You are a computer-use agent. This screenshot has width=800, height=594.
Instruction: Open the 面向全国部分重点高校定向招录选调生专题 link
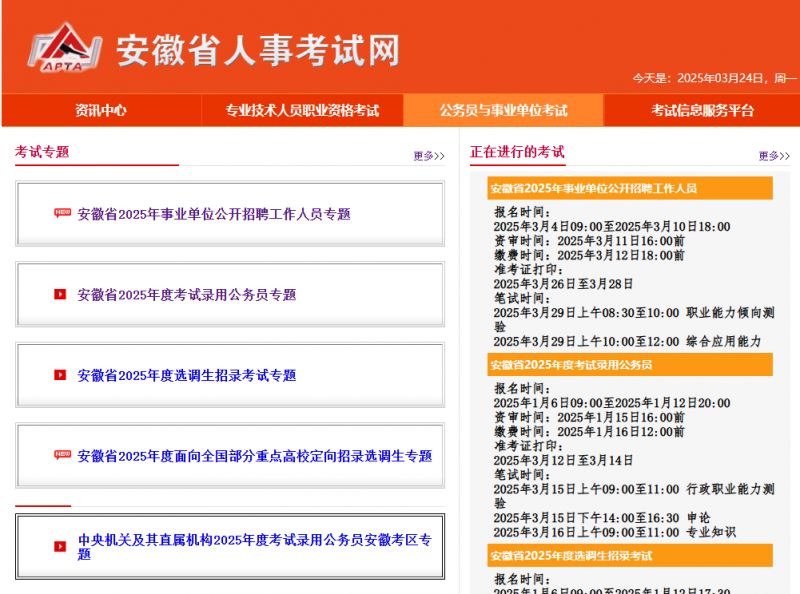click(x=255, y=456)
